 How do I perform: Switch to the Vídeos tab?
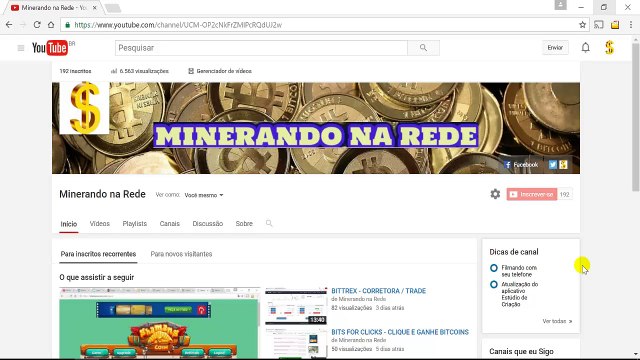pyautogui.click(x=100, y=224)
